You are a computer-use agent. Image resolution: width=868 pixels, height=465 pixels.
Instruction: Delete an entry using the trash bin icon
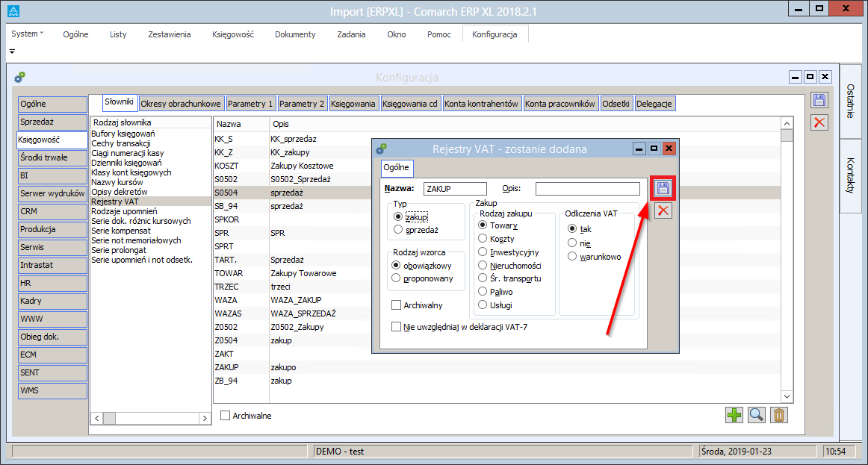click(x=778, y=415)
